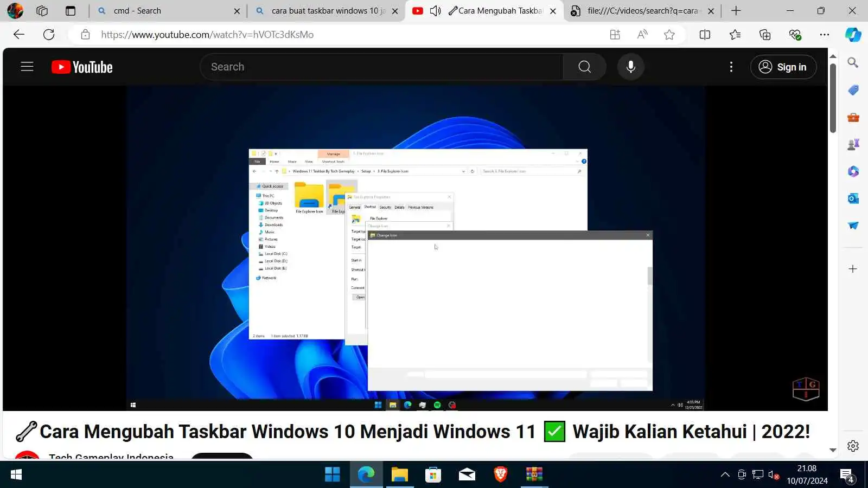Open Outlook in the Edge sidebar

pyautogui.click(x=853, y=198)
